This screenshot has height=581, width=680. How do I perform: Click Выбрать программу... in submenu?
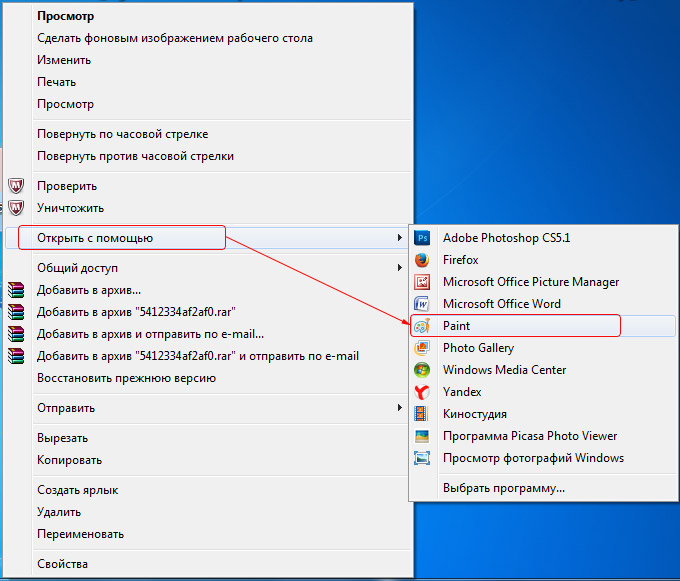pos(503,488)
